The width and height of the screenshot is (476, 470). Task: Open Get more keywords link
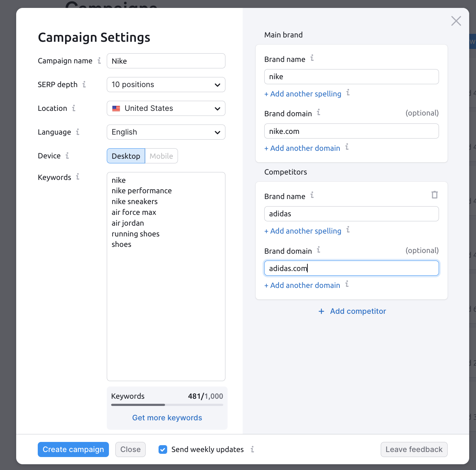point(167,418)
